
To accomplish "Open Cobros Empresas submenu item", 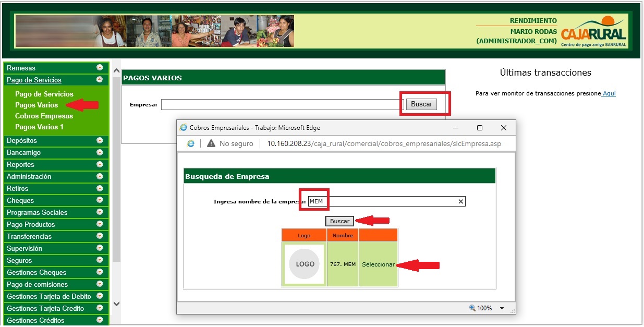I will [44, 116].
